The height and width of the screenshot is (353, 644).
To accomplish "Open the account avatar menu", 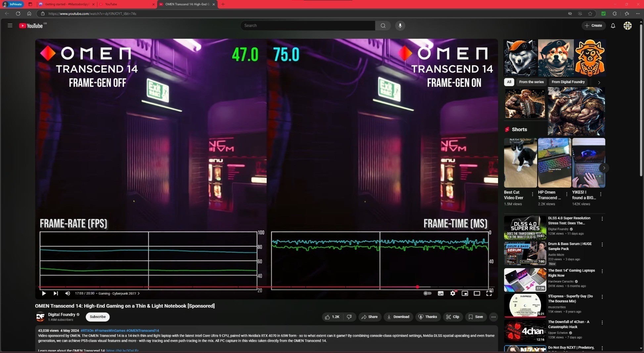I will (627, 25).
